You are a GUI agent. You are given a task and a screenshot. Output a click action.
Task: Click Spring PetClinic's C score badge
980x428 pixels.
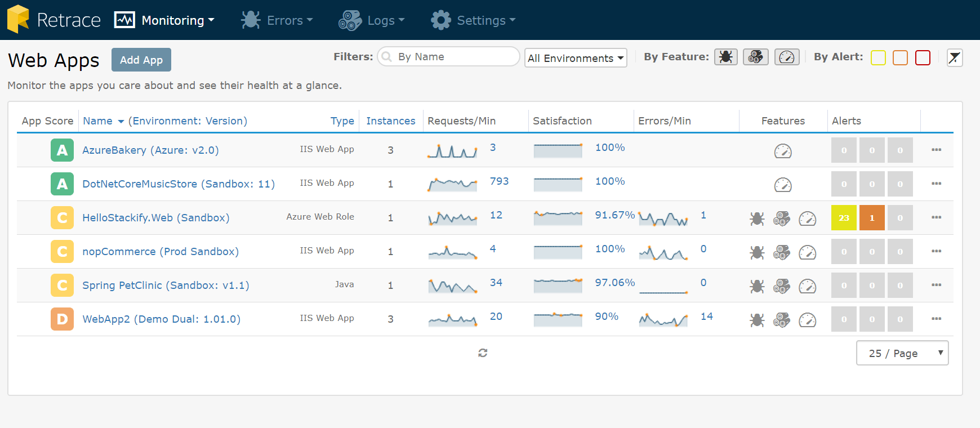[x=62, y=285]
